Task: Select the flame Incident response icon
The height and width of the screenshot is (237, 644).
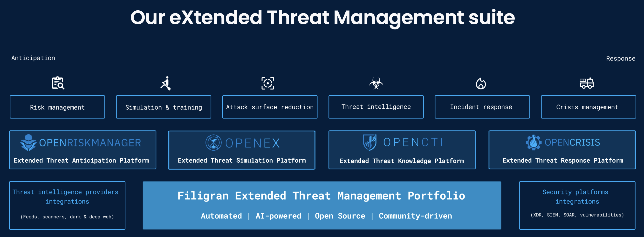Action: (481, 83)
